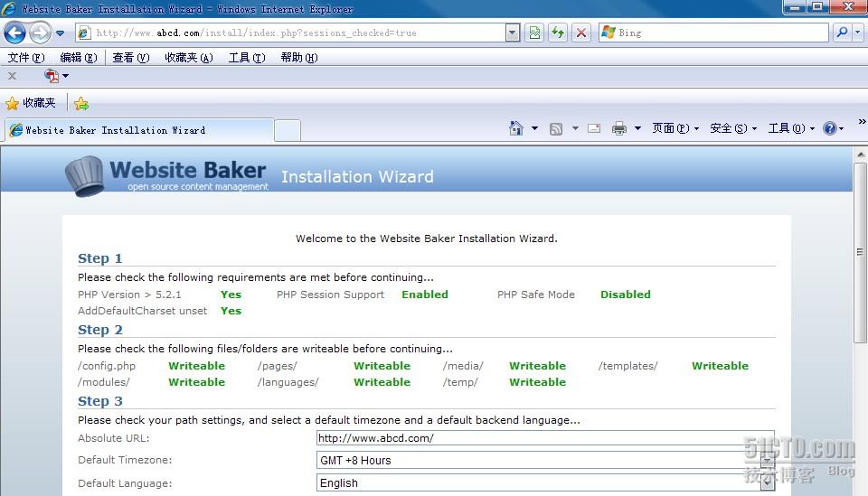This screenshot has width=868, height=496.
Task: Click the search magnifier button
Action: coord(842,33)
